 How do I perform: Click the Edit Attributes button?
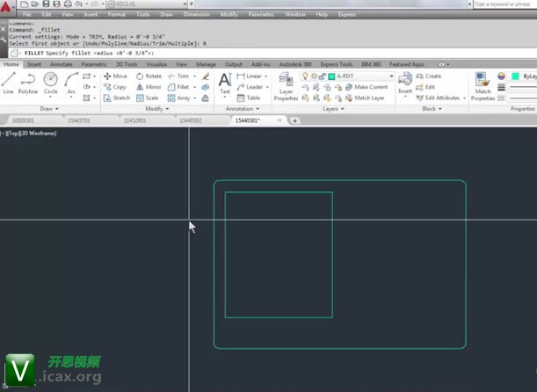[x=440, y=98]
